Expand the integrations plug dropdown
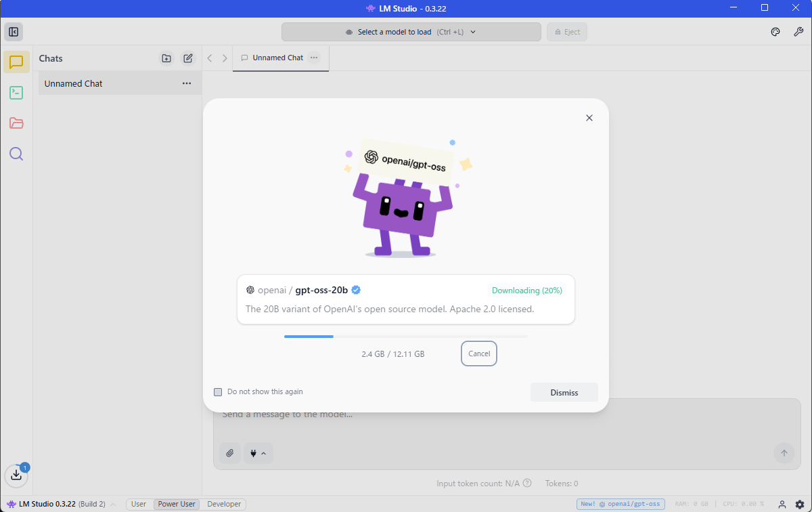 point(258,453)
